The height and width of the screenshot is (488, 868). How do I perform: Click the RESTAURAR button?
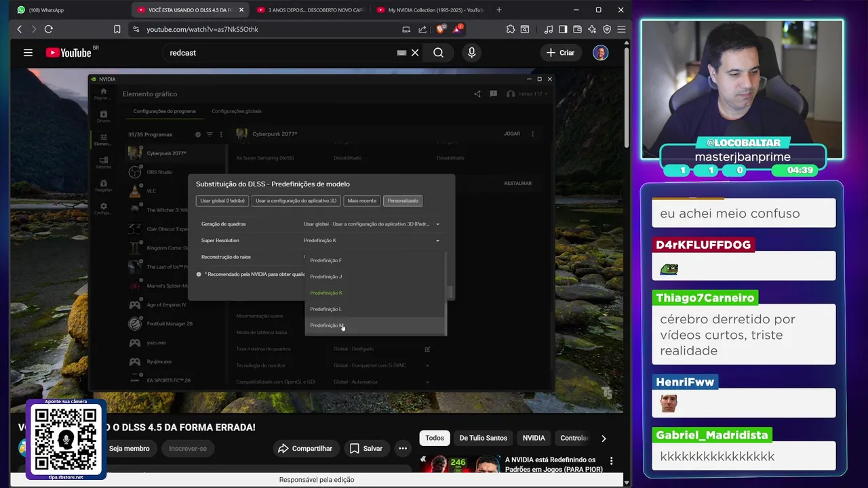coord(518,183)
